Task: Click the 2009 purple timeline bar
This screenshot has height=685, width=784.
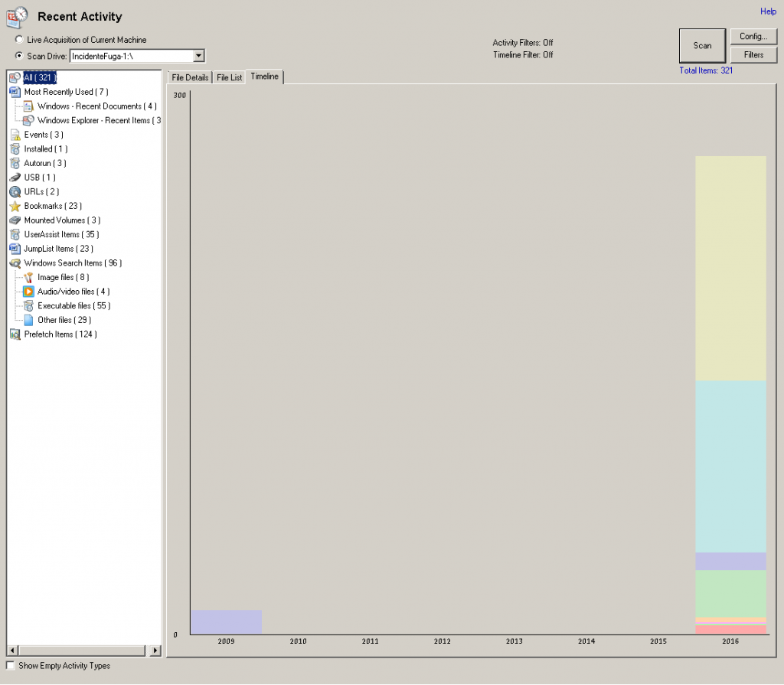Action: click(x=226, y=622)
